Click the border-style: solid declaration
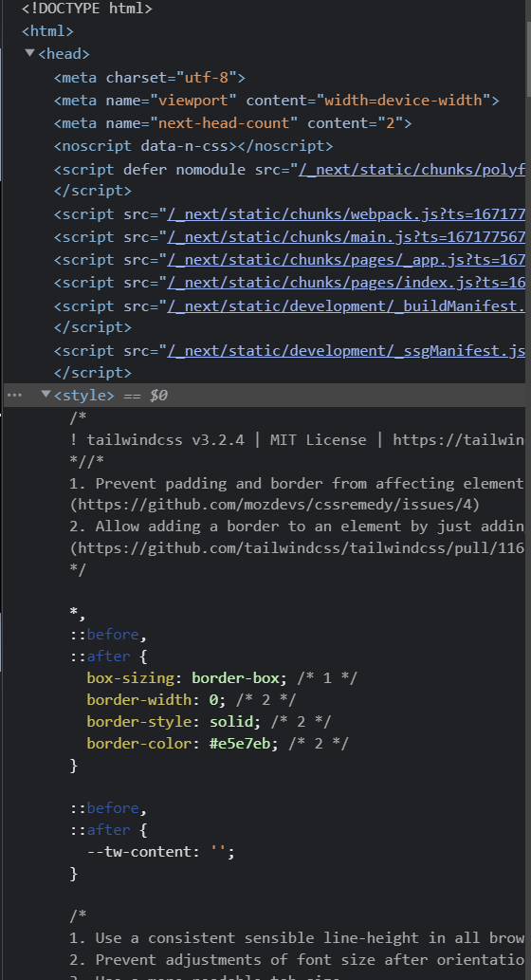This screenshot has width=531, height=980. (174, 721)
